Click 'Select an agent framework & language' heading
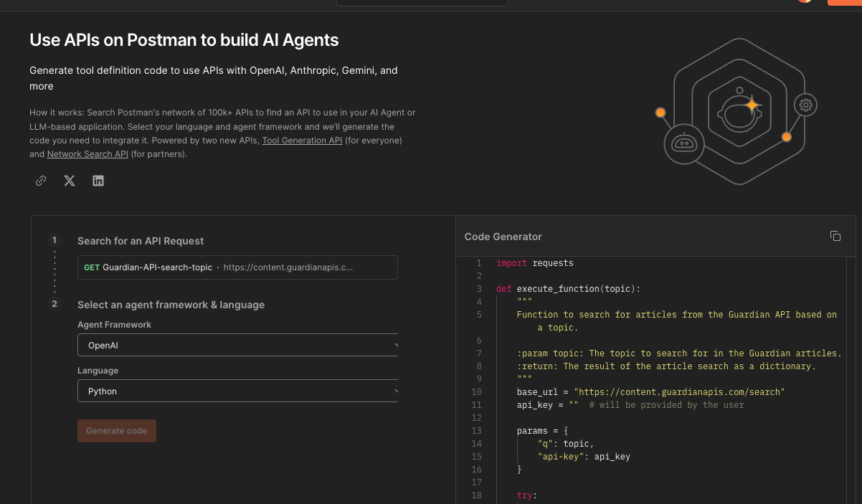The image size is (862, 504). pyautogui.click(x=171, y=305)
